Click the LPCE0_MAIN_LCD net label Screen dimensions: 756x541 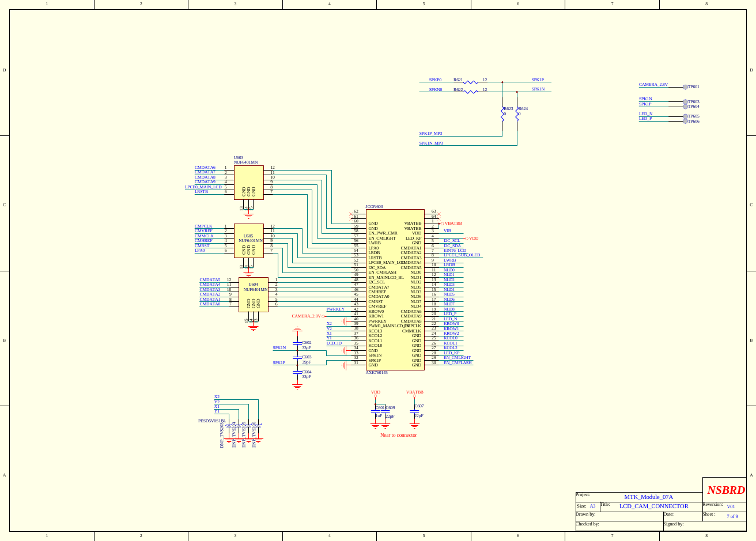click(203, 187)
